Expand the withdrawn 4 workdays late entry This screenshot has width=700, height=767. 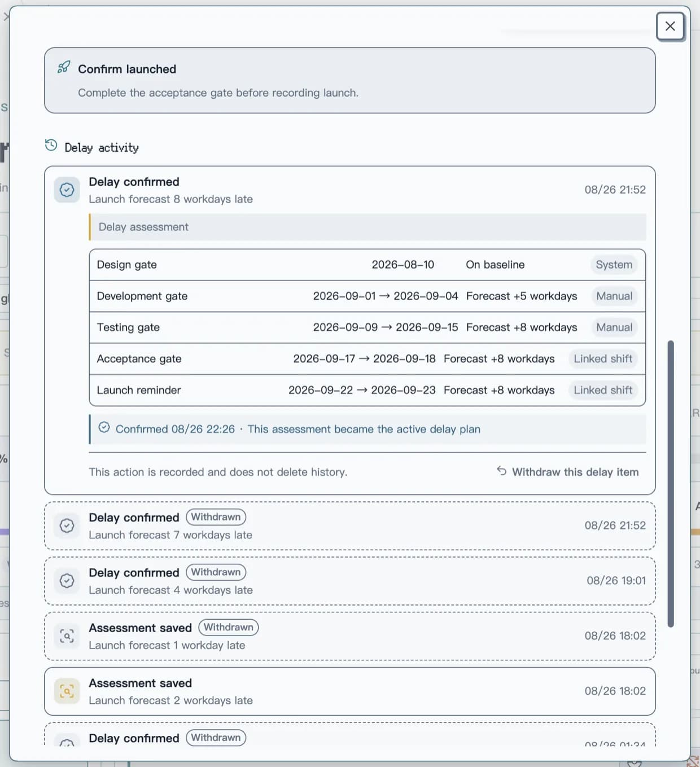coord(350,581)
